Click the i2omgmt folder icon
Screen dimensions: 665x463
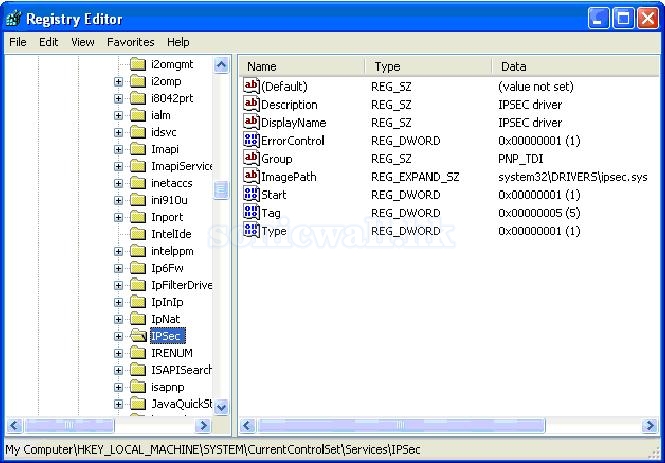point(138,64)
